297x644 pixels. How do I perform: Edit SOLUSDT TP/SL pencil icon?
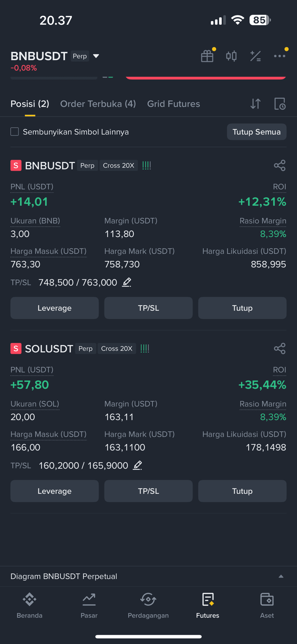[138, 465]
